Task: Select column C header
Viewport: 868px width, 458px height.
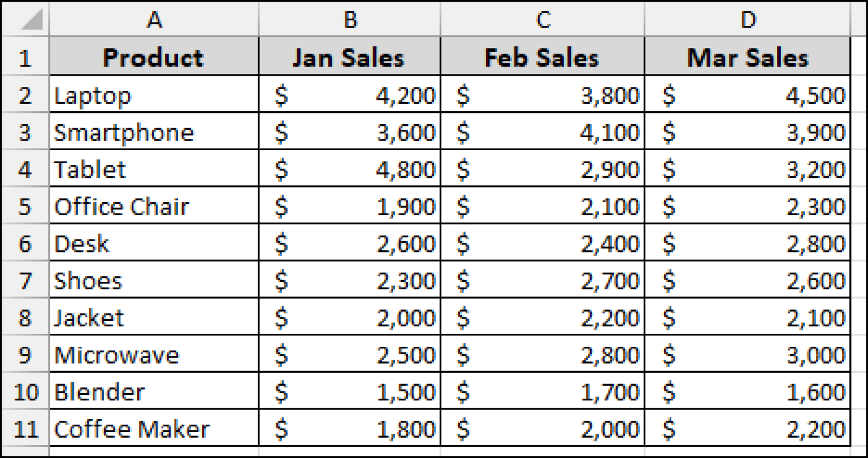Action: coord(542,20)
